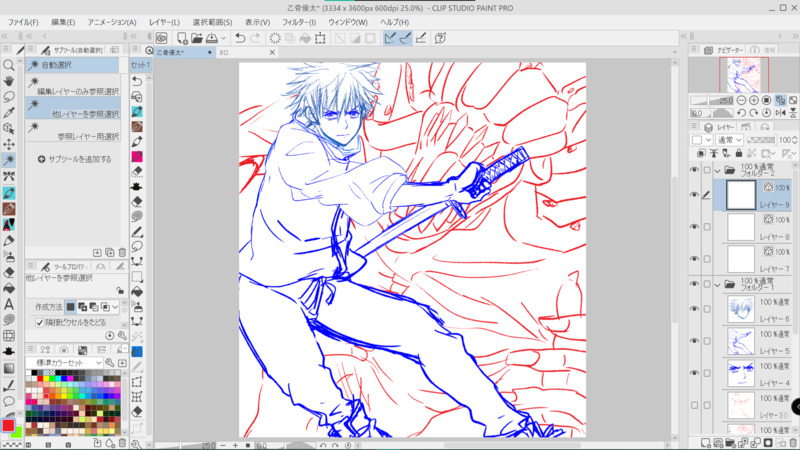Click wrench settings icon in tool property panel
Image resolution: width=800 pixels, height=450 pixels.
122,335
